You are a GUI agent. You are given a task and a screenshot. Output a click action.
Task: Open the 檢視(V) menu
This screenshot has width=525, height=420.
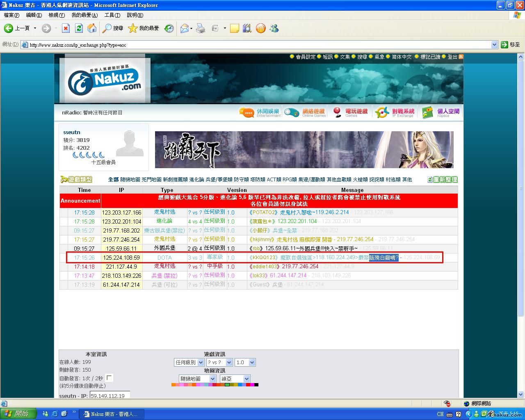click(57, 15)
